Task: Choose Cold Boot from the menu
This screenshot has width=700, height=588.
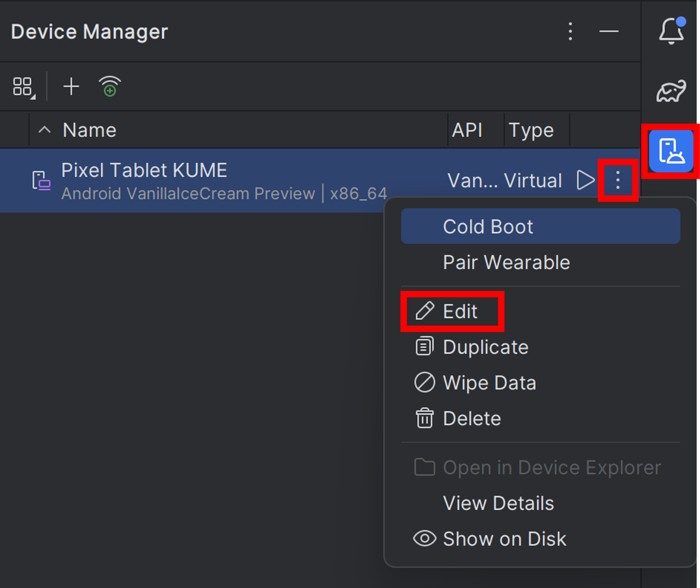Action: (x=540, y=226)
